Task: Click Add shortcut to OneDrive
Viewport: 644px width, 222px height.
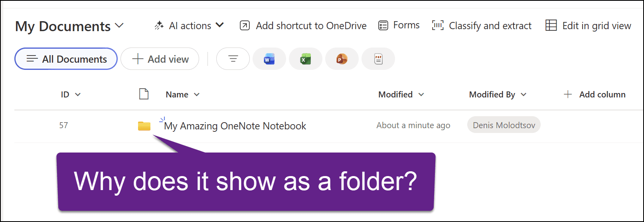Action: coord(303,26)
